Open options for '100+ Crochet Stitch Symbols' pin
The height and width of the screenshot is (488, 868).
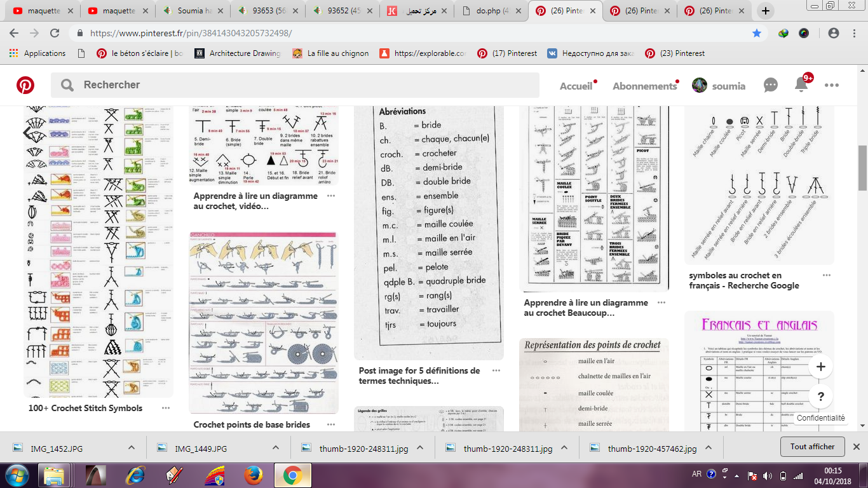click(166, 408)
